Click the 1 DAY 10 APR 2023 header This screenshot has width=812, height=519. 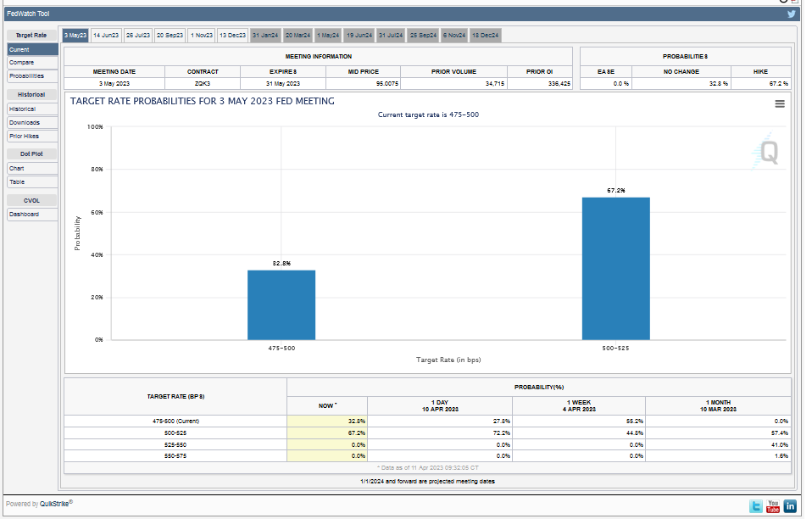(x=440, y=405)
